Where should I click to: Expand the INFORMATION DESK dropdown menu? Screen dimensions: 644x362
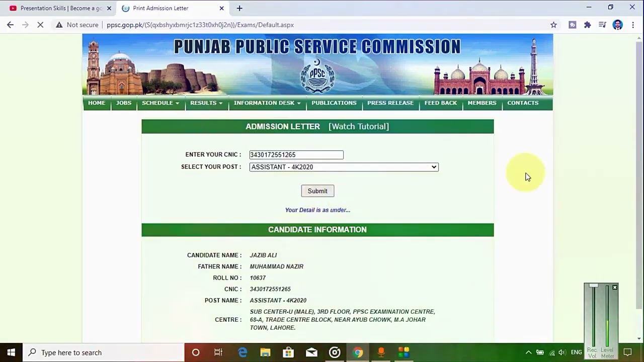[267, 103]
